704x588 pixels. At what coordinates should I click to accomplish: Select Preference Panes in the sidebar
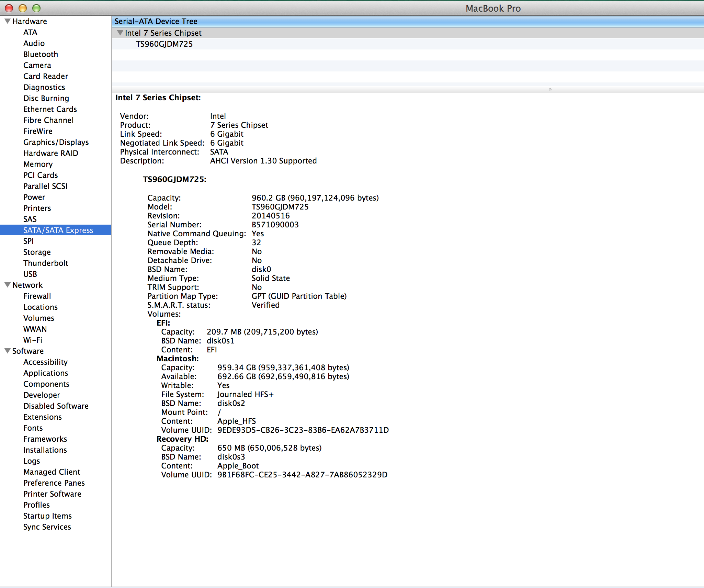point(54,483)
